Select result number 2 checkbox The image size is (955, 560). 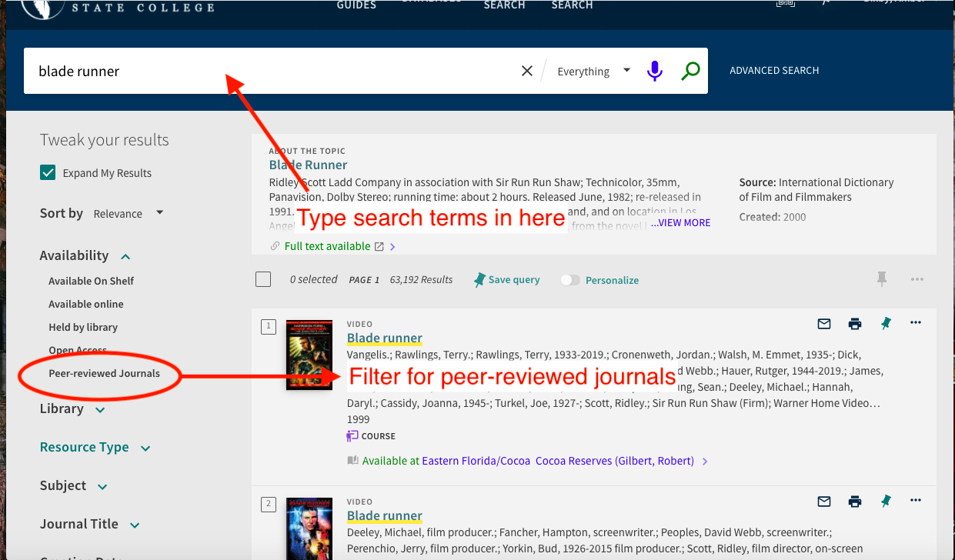[x=268, y=505]
